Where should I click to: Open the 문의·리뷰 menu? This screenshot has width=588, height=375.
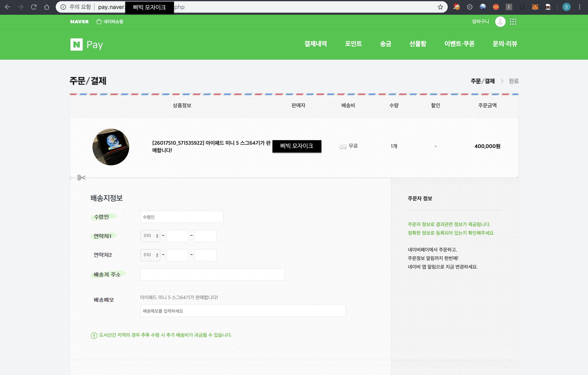click(x=505, y=44)
